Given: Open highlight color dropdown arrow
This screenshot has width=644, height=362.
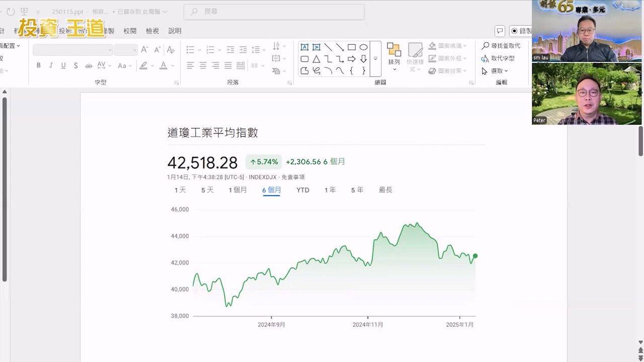Looking at the screenshot, I should click(152, 65).
